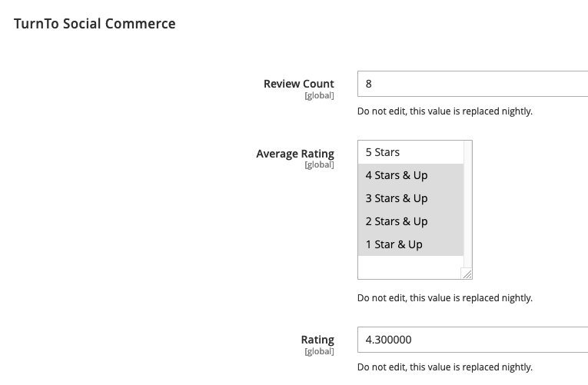Click the note below the Review Count field

pos(444,111)
